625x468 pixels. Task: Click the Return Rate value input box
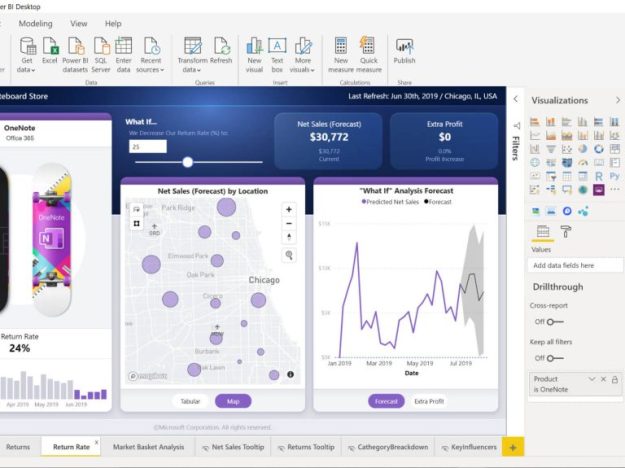(x=147, y=147)
